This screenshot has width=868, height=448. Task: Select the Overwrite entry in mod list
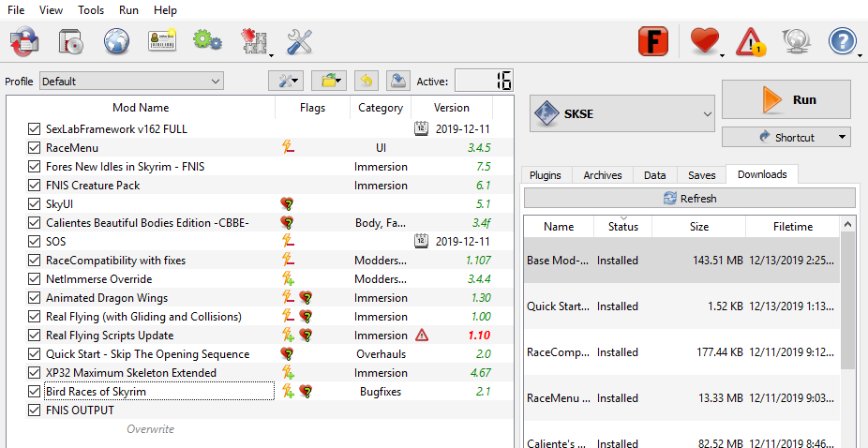(x=151, y=428)
